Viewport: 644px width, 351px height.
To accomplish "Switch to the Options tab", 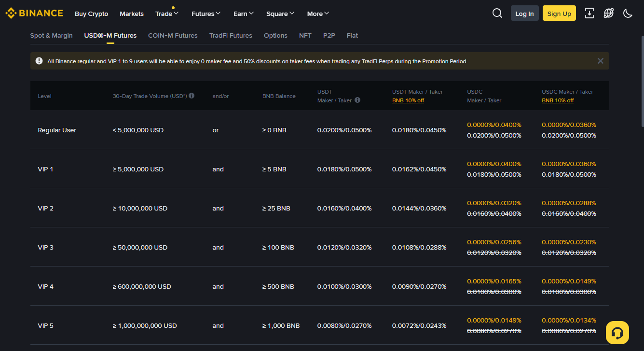I will pyautogui.click(x=275, y=35).
